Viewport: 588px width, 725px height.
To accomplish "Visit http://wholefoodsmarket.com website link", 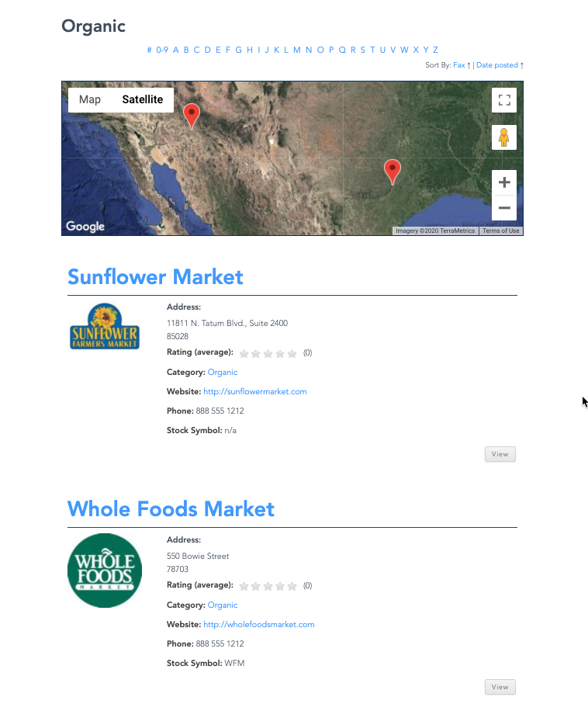I will click(x=258, y=624).
